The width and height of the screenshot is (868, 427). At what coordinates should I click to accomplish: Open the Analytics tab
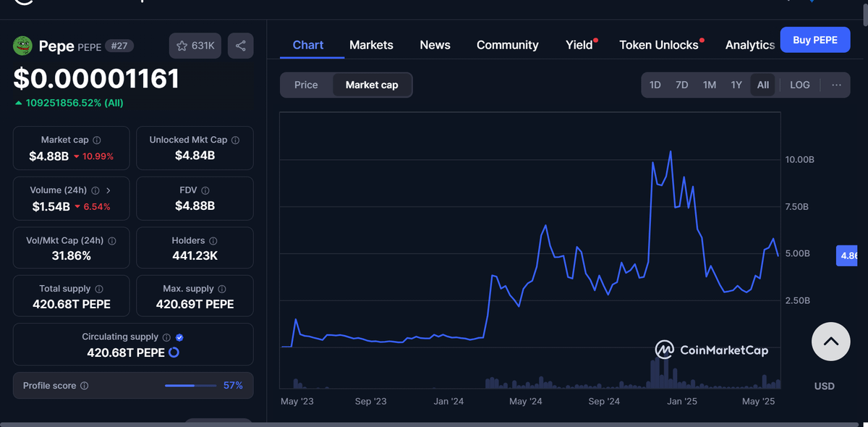pos(750,45)
